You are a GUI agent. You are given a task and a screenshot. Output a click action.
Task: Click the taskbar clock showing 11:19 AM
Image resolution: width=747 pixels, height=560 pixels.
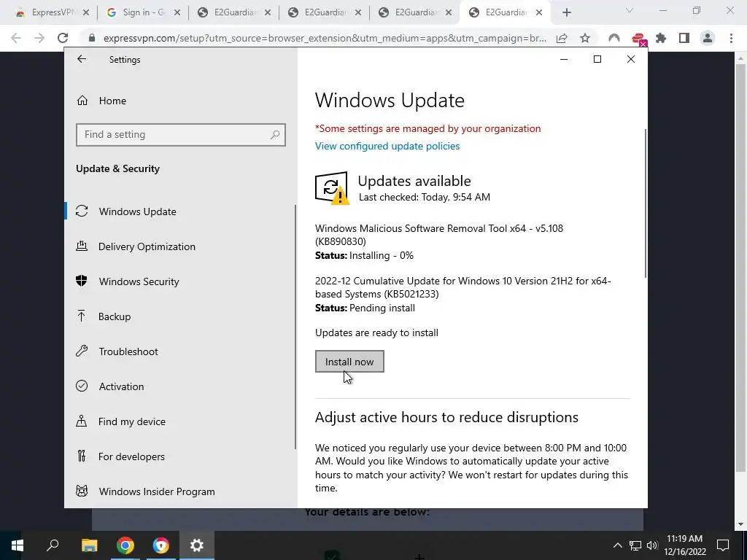click(x=684, y=545)
